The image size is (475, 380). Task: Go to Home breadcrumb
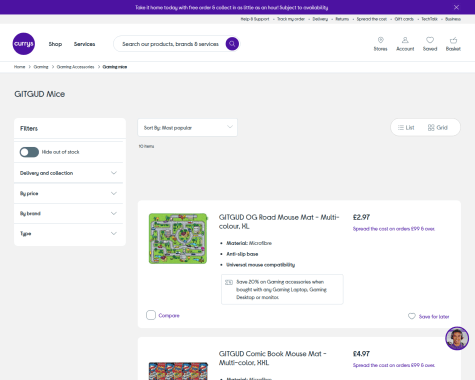19,67
